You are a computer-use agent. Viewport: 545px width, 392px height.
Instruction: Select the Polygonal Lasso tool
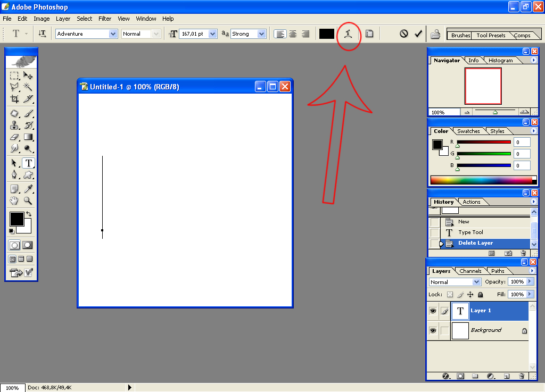point(14,87)
